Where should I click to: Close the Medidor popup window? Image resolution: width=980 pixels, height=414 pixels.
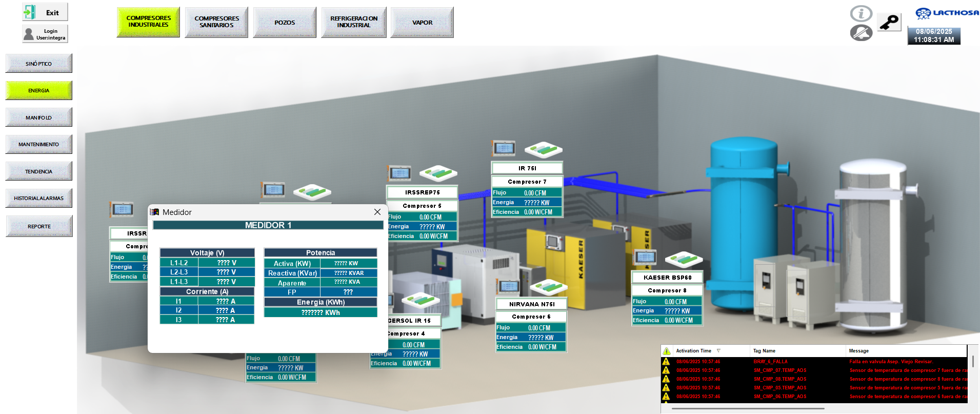pos(377,212)
